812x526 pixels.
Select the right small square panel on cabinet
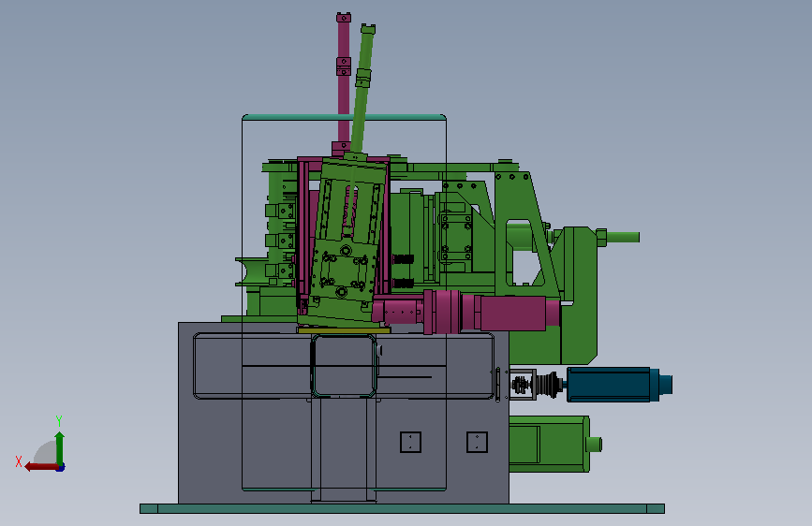pyautogui.click(x=477, y=442)
